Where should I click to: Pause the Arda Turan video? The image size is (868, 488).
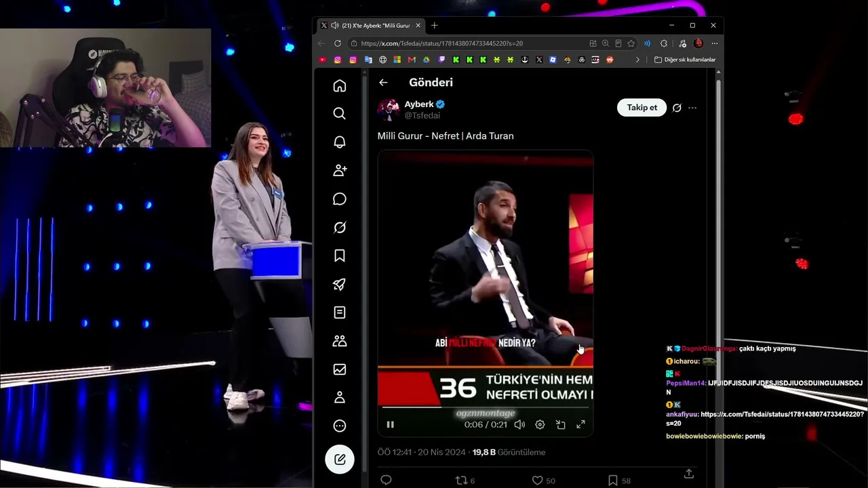click(x=391, y=424)
